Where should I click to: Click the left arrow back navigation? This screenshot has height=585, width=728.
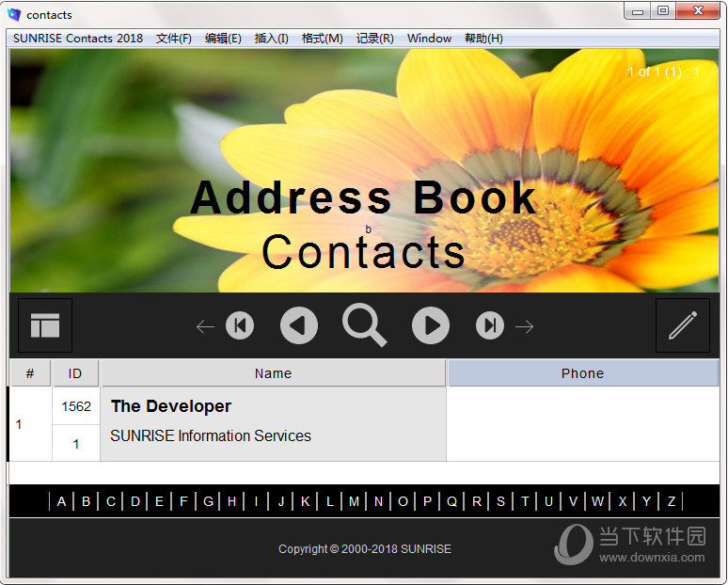(x=205, y=326)
